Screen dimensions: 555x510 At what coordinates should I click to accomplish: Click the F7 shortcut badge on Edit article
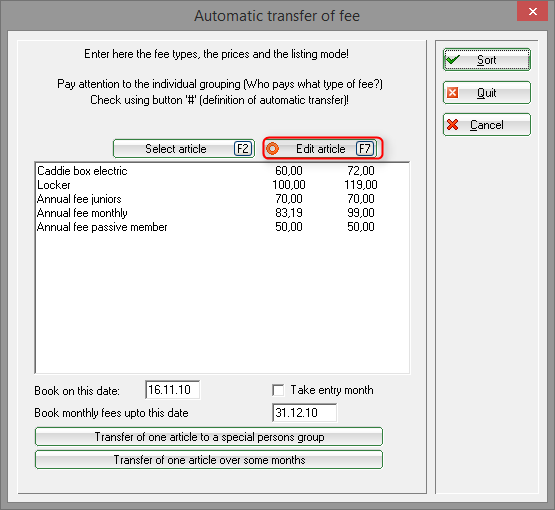[x=365, y=148]
